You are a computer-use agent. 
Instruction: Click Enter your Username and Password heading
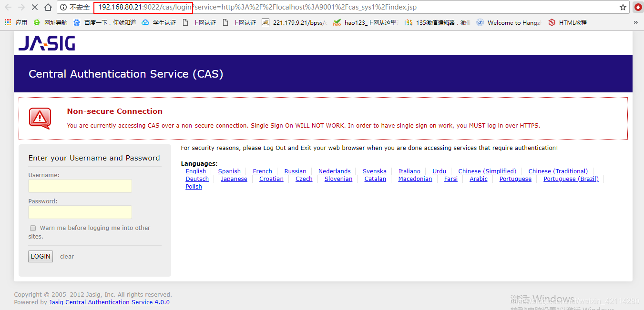(94, 158)
